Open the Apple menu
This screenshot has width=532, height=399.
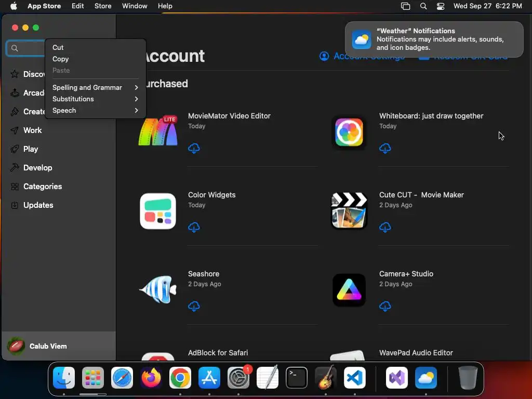click(14, 6)
